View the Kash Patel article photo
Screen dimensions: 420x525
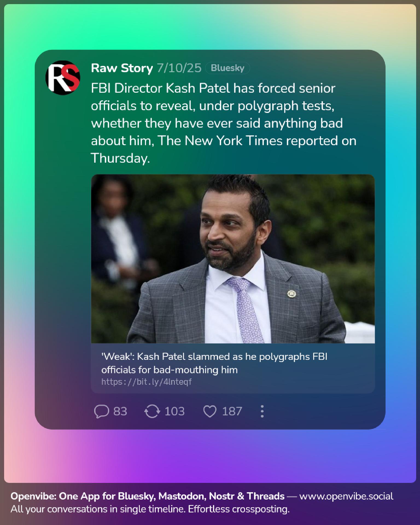tap(233, 259)
